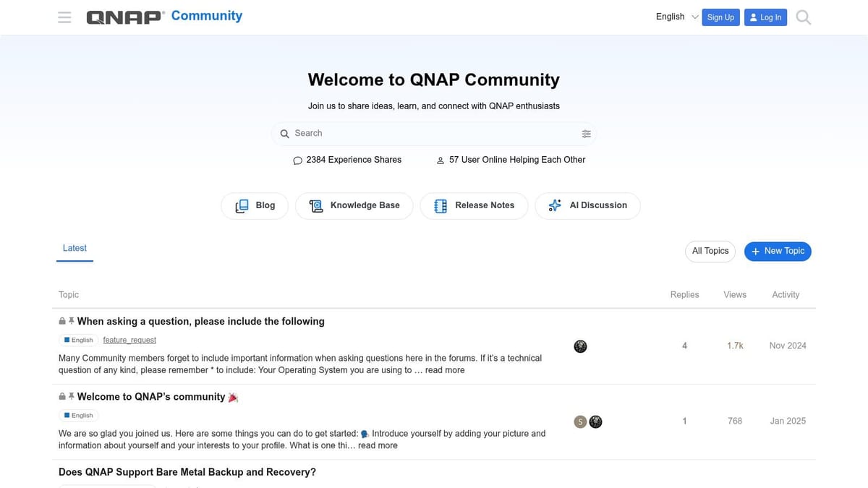The image size is (868, 488).
Task: Open the search magnifier in header
Action: point(803,17)
